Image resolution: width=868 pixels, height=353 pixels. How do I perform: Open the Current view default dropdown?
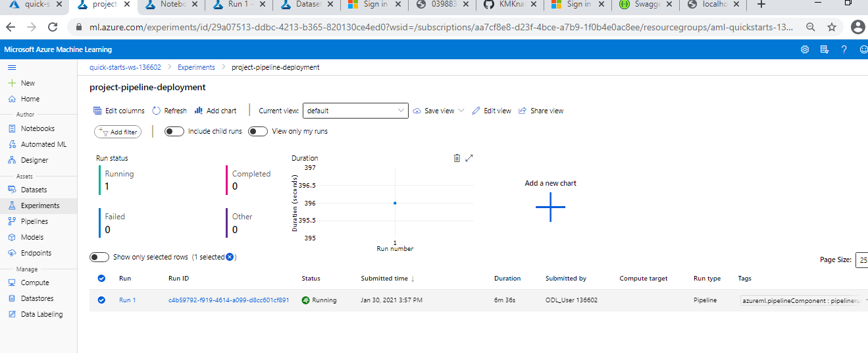[355, 111]
